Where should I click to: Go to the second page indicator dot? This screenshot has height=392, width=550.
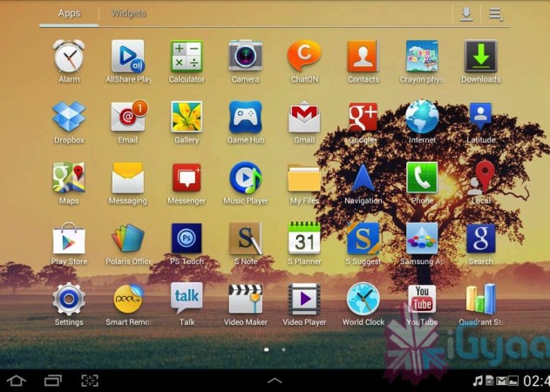point(284,349)
